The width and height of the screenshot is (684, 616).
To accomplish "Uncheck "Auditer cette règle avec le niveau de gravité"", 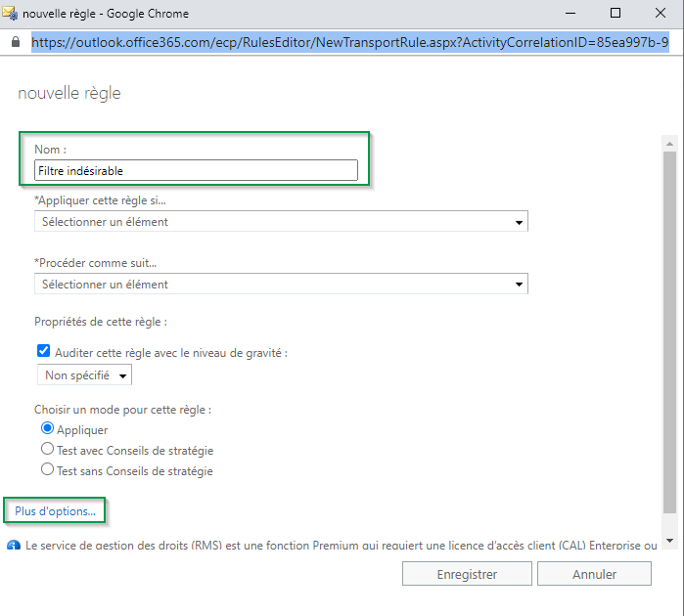I will pos(43,352).
